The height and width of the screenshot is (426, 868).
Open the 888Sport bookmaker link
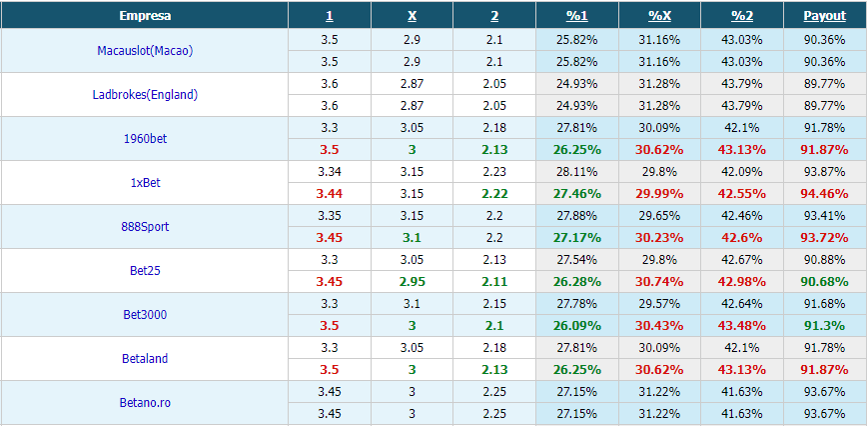[145, 227]
